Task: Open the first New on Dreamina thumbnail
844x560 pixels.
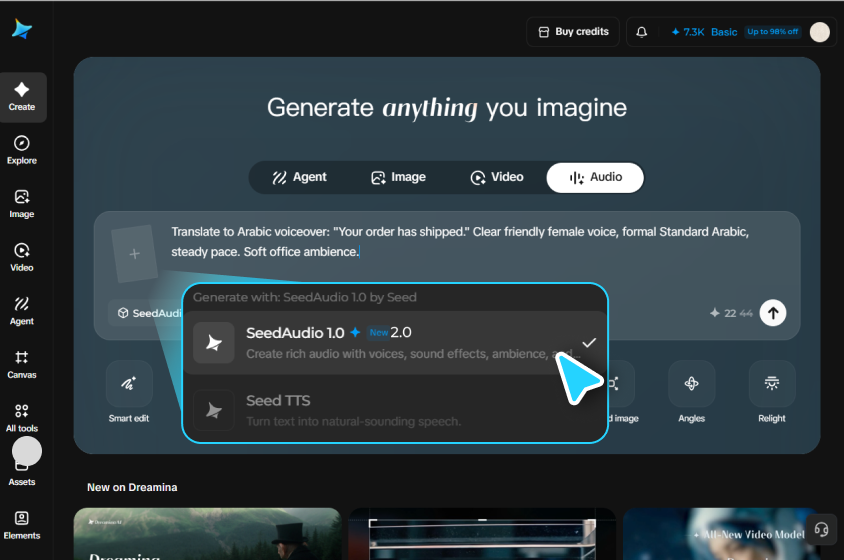Action: point(208,534)
